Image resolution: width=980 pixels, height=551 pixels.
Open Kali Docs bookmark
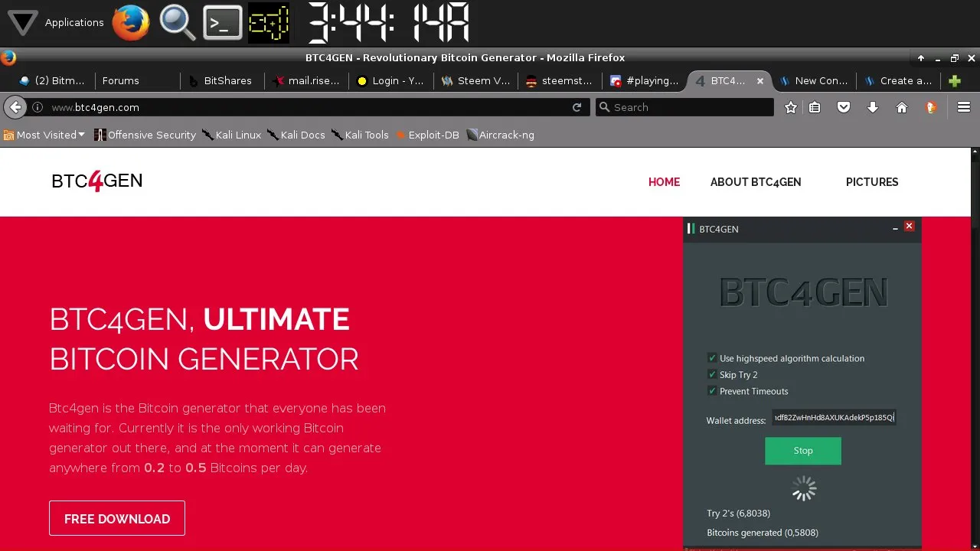click(296, 135)
